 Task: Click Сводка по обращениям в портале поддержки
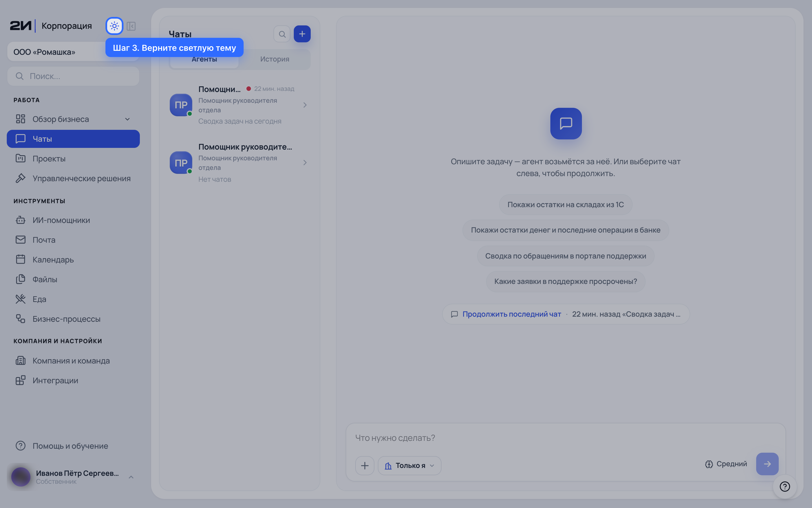click(565, 256)
